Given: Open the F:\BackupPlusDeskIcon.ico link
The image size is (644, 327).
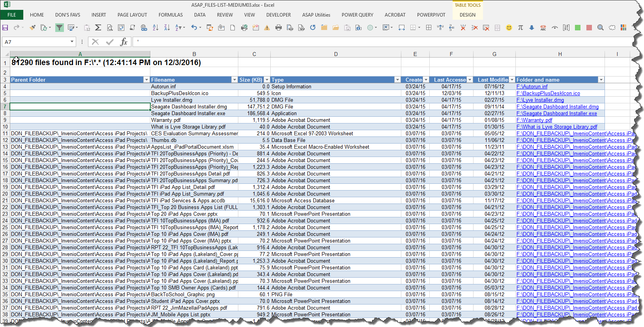Looking at the screenshot, I should click(548, 93).
